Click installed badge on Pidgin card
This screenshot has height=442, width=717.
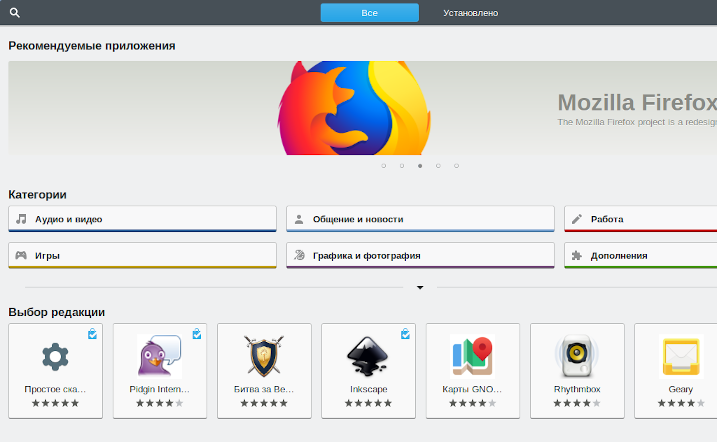coord(197,334)
